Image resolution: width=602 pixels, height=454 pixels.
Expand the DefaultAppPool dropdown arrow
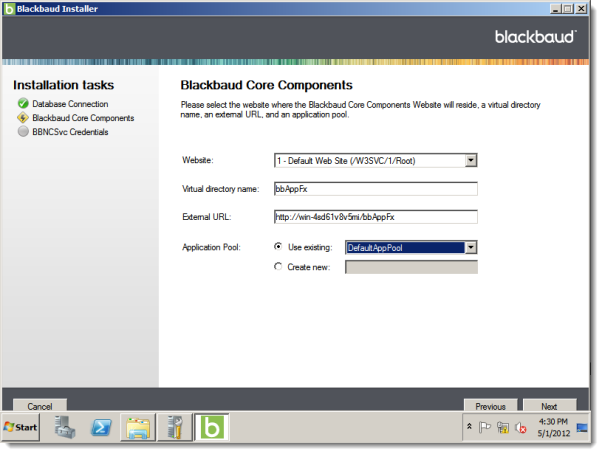click(471, 248)
